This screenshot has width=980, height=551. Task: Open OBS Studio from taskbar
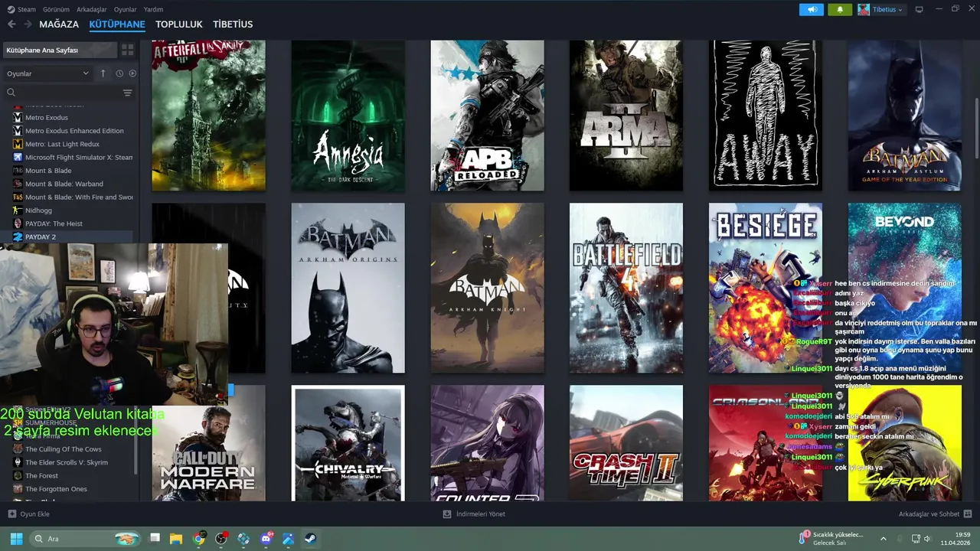[x=221, y=539]
